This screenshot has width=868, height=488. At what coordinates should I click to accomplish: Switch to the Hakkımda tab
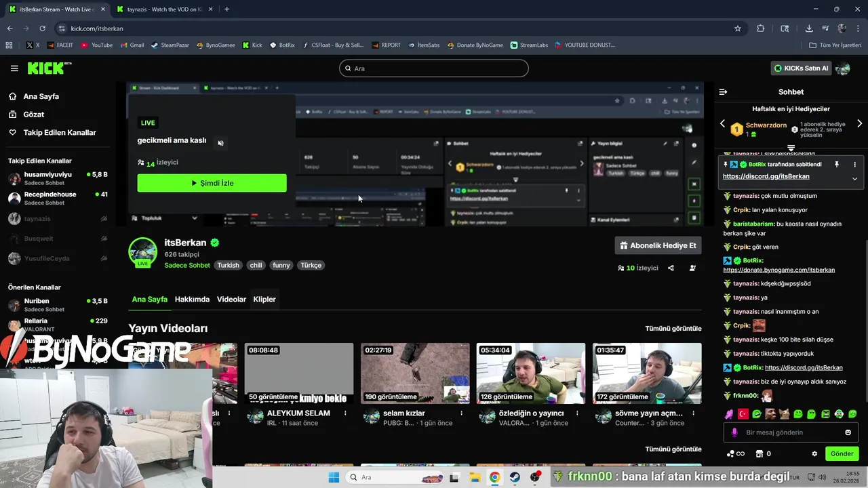[192, 300]
